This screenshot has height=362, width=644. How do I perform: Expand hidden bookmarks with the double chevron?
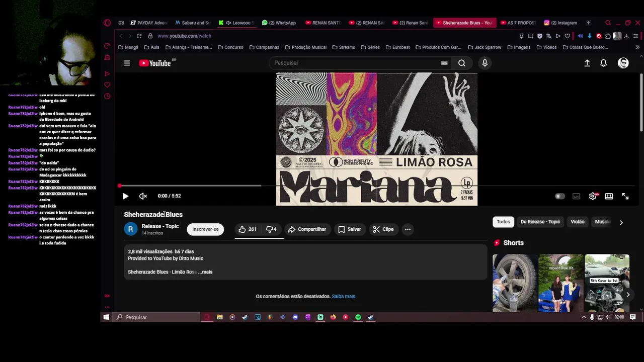point(637,47)
